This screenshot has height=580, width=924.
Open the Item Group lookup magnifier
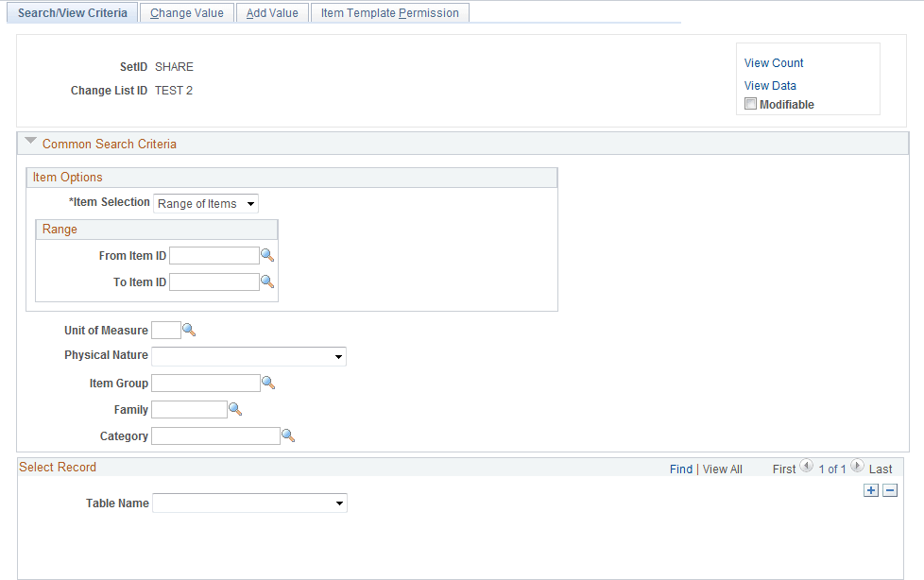pos(267,382)
